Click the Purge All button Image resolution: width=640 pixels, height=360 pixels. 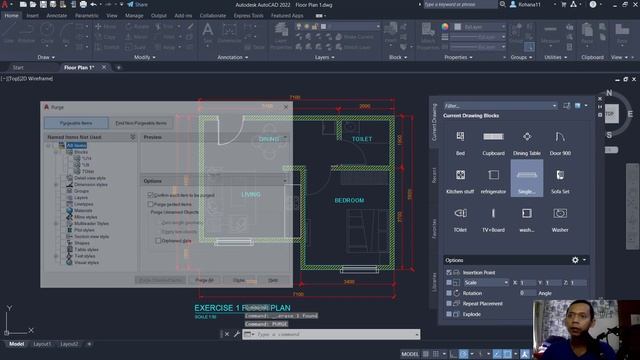pyautogui.click(x=204, y=280)
